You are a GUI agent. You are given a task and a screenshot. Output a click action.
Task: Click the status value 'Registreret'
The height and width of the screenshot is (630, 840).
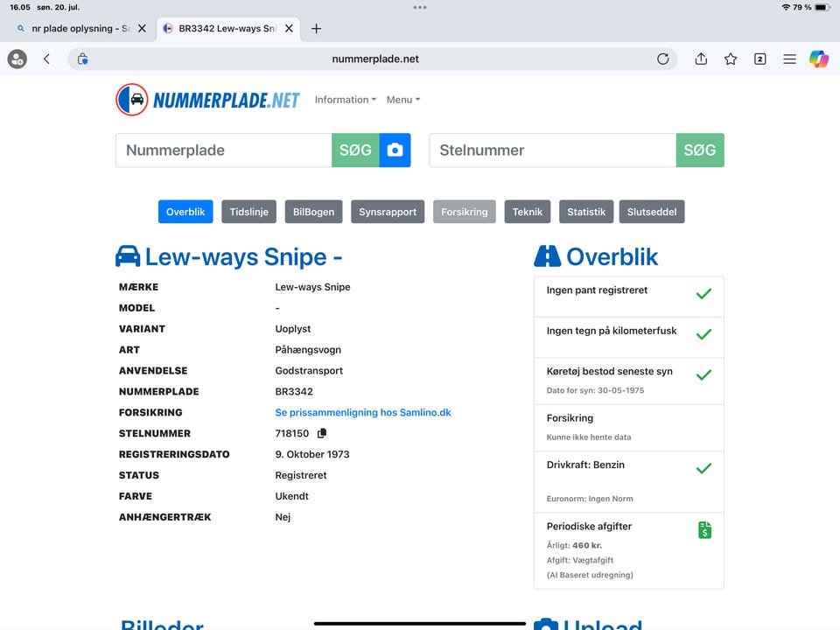[x=300, y=475]
